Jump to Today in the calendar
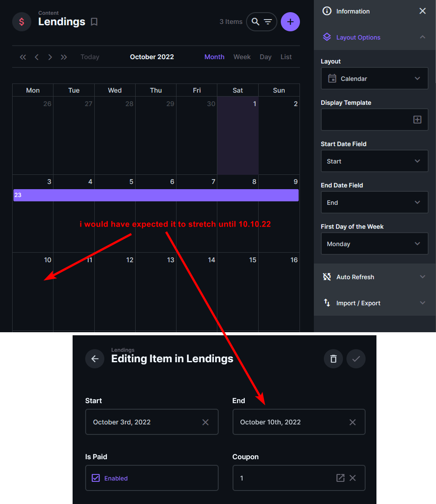The image size is (436, 504). 90,57
